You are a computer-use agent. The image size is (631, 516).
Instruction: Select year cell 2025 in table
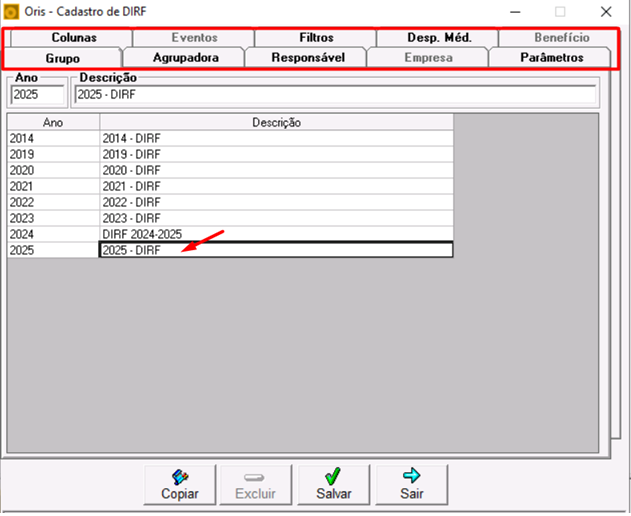pos(53,250)
